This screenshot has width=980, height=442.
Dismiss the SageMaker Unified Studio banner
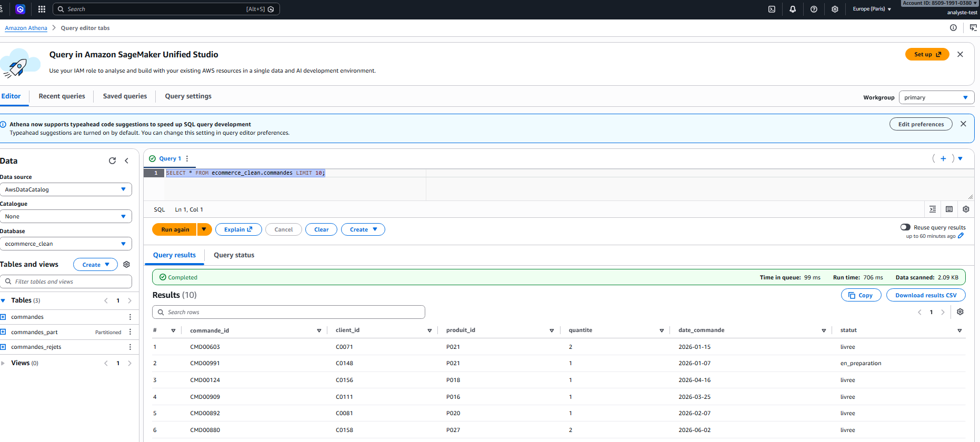tap(960, 54)
